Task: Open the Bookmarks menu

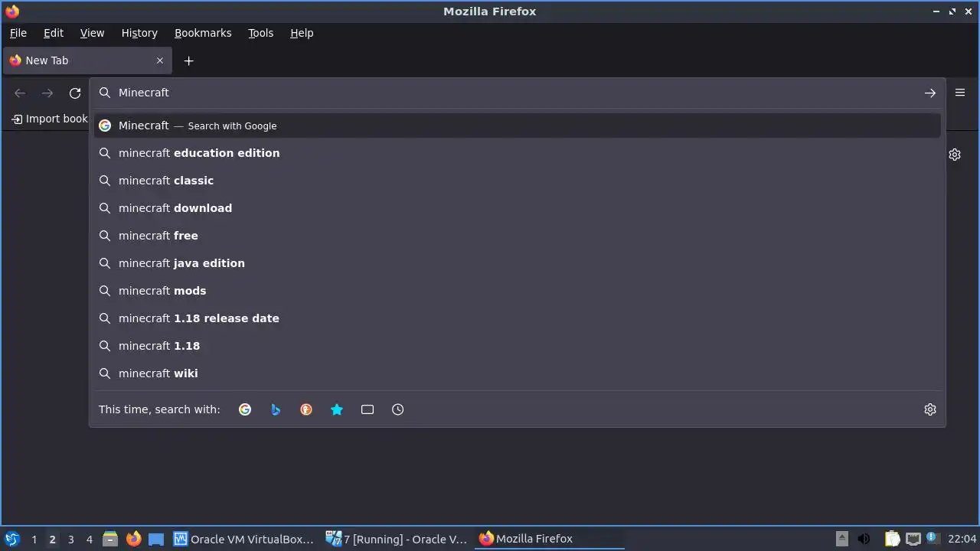Action: click(x=203, y=33)
